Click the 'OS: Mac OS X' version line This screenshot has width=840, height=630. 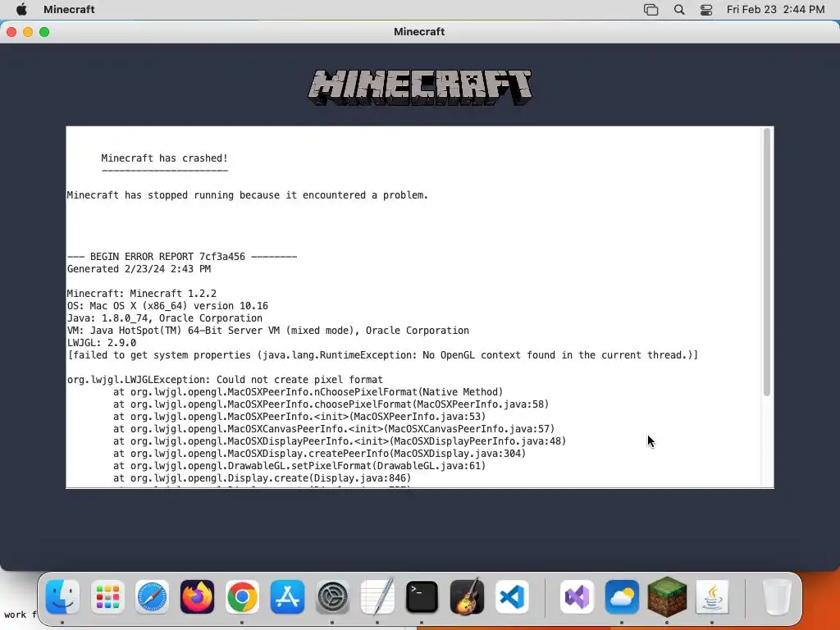pyautogui.click(x=167, y=306)
